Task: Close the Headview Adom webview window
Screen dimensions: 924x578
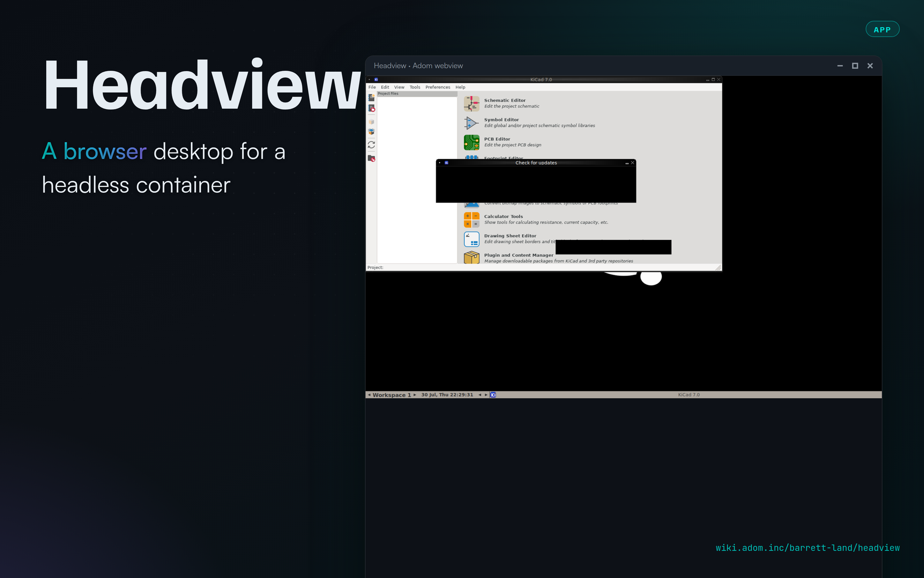Action: coord(870,66)
